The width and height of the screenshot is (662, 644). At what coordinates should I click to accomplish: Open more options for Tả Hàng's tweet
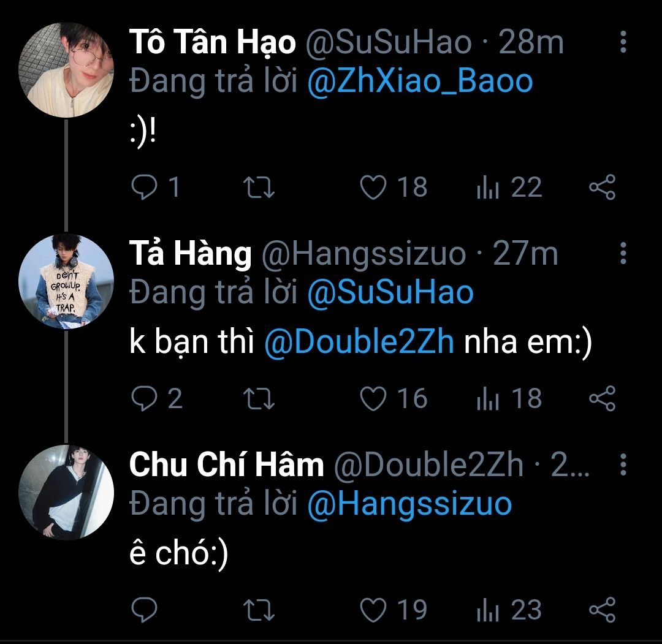(623, 254)
